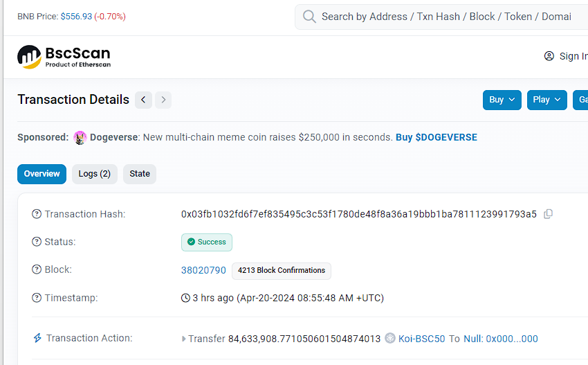The height and width of the screenshot is (365, 588).
Task: Select the Overview tab
Action: coord(42,174)
